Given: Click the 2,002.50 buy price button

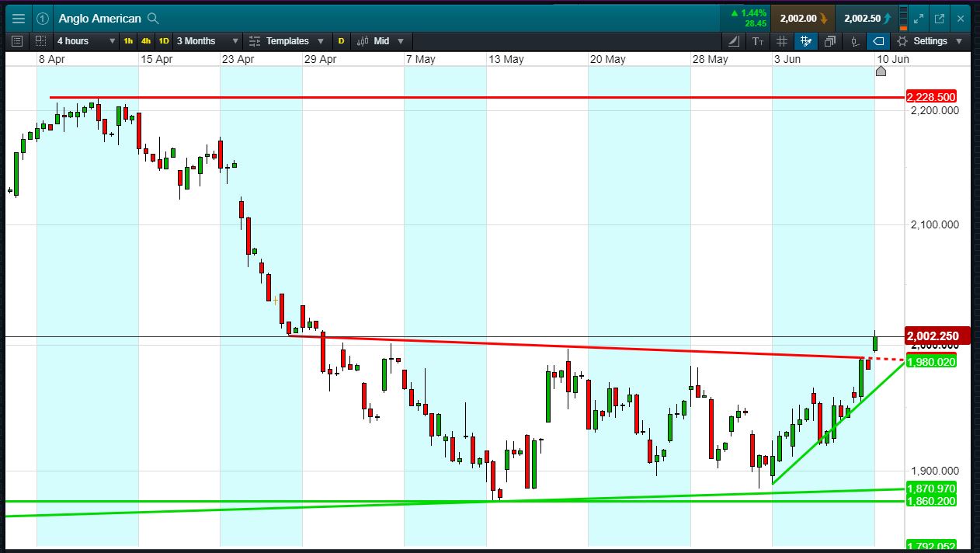Looking at the screenshot, I should [867, 19].
